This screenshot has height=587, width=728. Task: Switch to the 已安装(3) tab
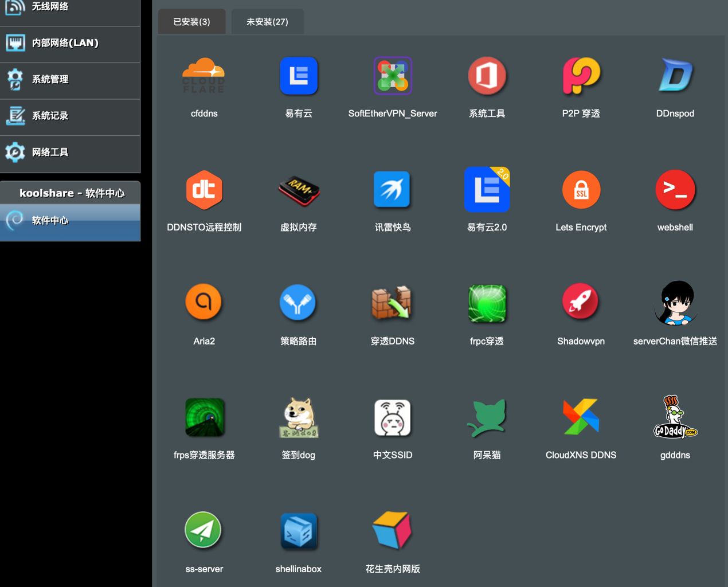[191, 22]
